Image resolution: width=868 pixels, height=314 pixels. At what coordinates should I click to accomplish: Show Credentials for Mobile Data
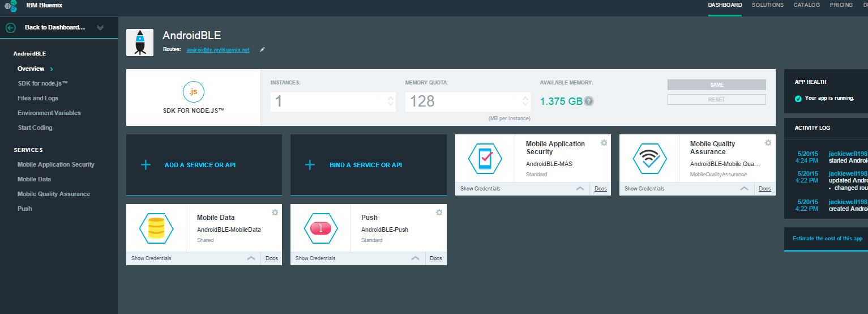151,258
